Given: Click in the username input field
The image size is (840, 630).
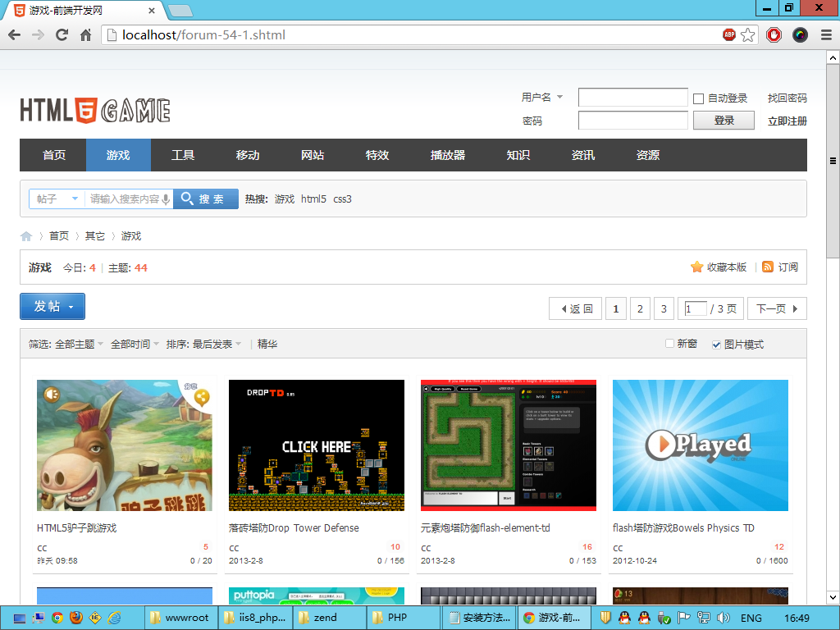Looking at the screenshot, I should coord(632,98).
